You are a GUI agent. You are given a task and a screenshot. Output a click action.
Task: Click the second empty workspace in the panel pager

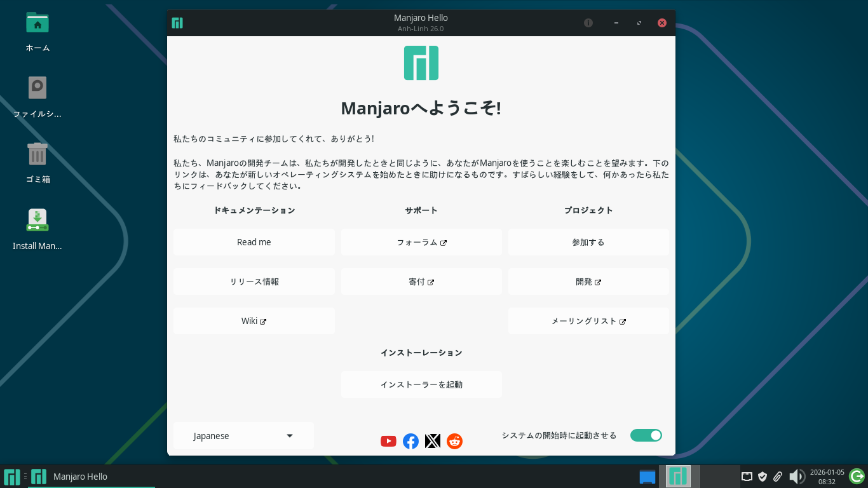point(719,477)
